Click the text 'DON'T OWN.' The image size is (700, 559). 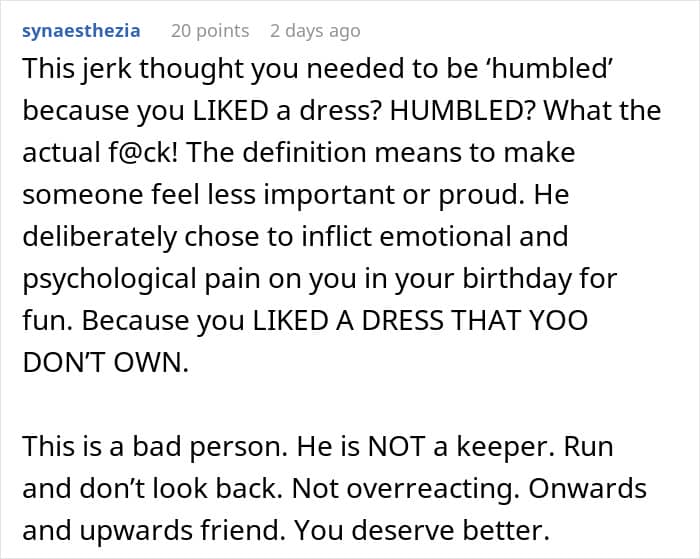point(106,363)
